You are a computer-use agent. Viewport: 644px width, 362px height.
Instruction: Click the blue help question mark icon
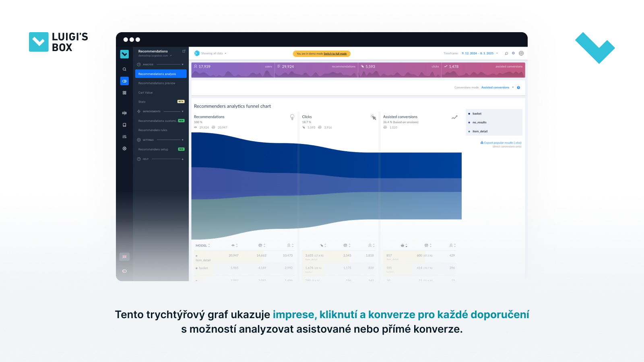[518, 88]
